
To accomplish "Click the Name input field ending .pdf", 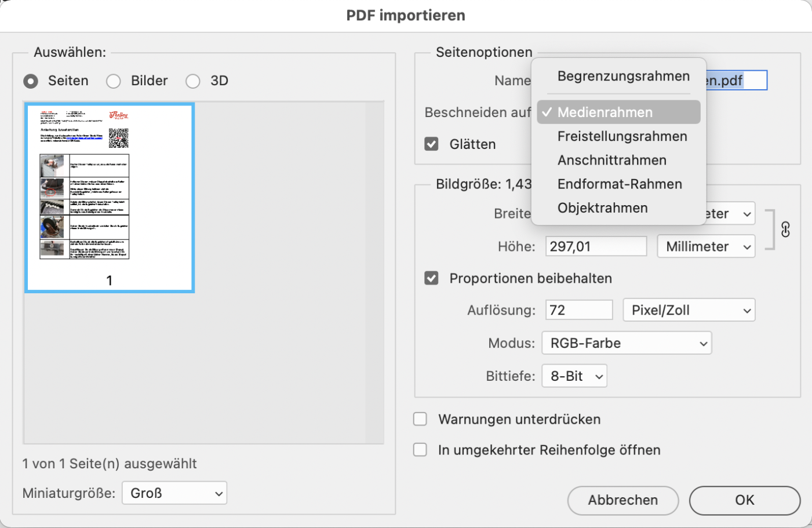I will click(737, 81).
